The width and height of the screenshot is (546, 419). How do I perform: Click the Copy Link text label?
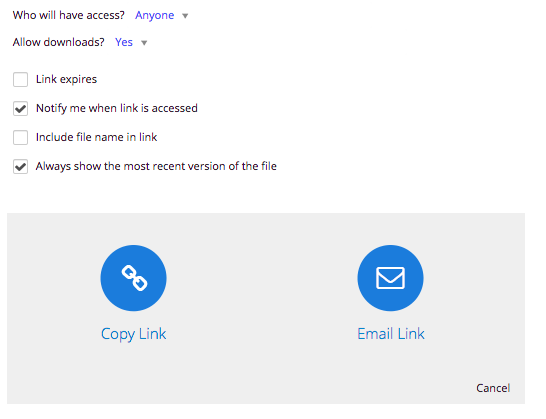(133, 334)
